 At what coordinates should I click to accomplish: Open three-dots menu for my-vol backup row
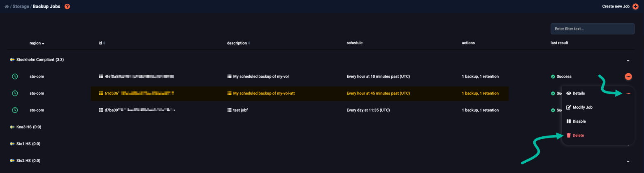point(628,77)
